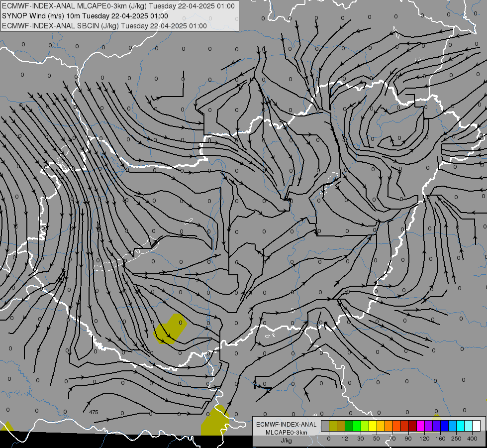Click the legend value 70
This screenshot has width=487, height=448.
click(x=392, y=439)
